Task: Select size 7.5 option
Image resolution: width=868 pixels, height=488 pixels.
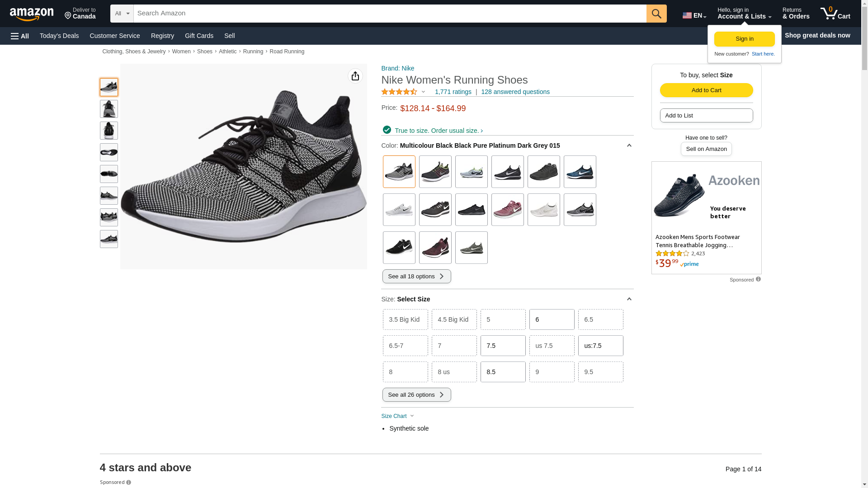Action: (503, 346)
